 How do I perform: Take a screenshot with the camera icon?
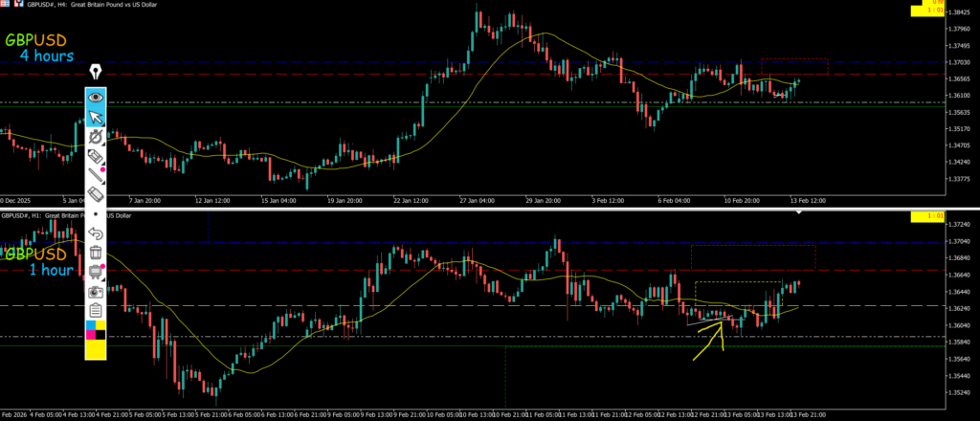(x=96, y=291)
